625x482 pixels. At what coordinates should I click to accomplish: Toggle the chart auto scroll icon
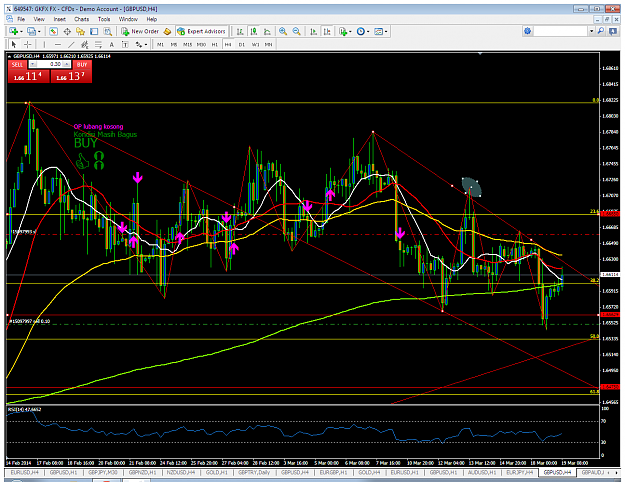coord(314,31)
